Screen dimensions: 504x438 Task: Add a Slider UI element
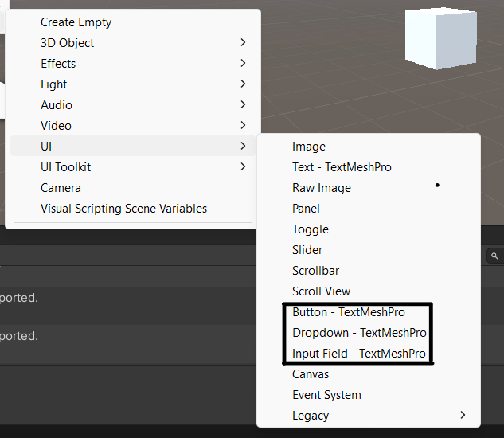coord(307,250)
